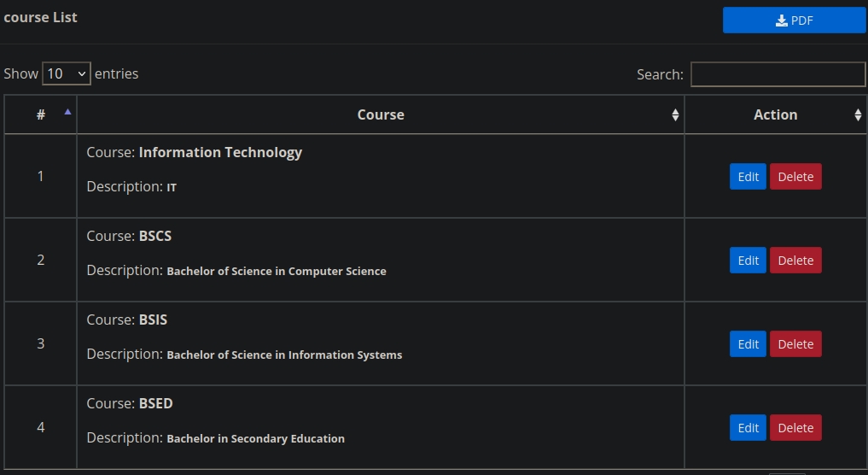Open the Show entries count dropdown
This screenshot has width=868, height=475.
67,73
